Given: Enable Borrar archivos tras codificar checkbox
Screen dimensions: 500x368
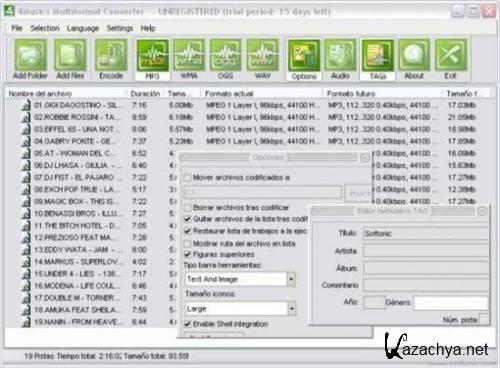Looking at the screenshot, I should coord(187,207).
